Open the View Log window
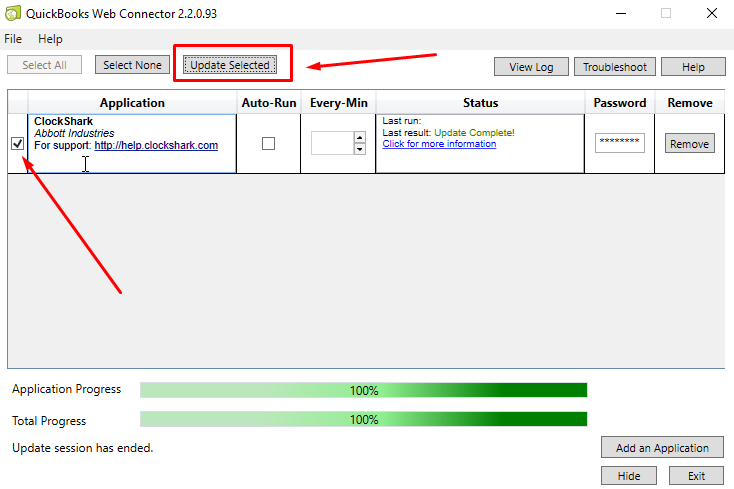Screen dimensions: 734x489 pyautogui.click(x=531, y=67)
